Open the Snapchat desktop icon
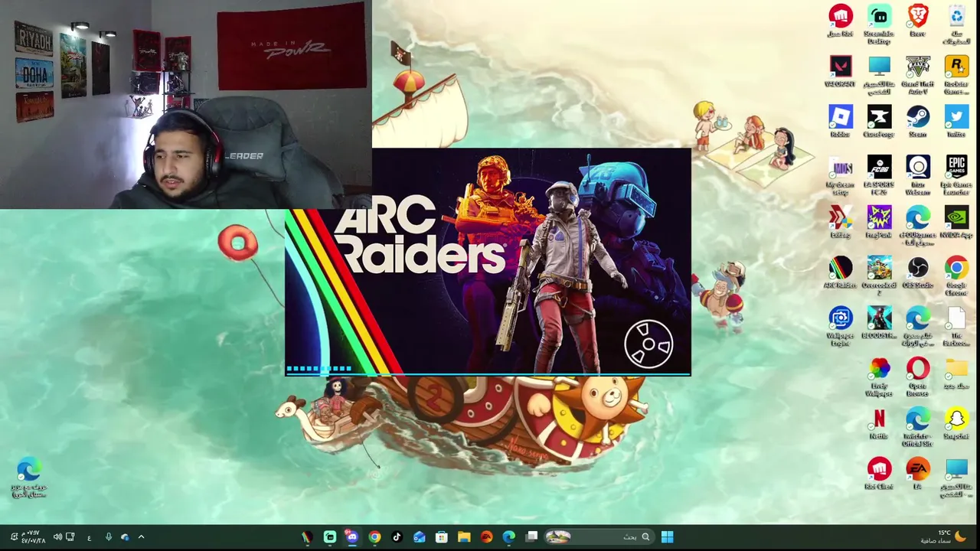 [956, 423]
